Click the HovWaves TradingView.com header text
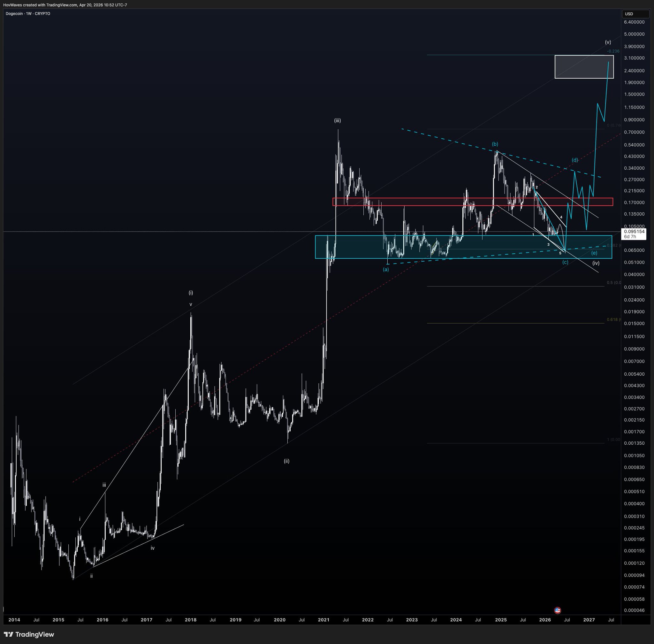Screen dimensions: 654x644 coord(65,5)
